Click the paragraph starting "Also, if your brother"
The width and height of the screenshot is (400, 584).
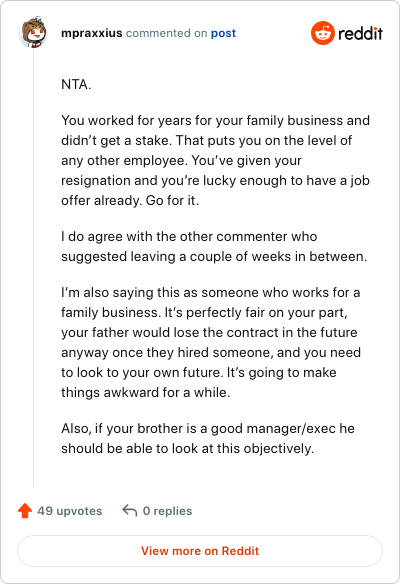tap(208, 438)
